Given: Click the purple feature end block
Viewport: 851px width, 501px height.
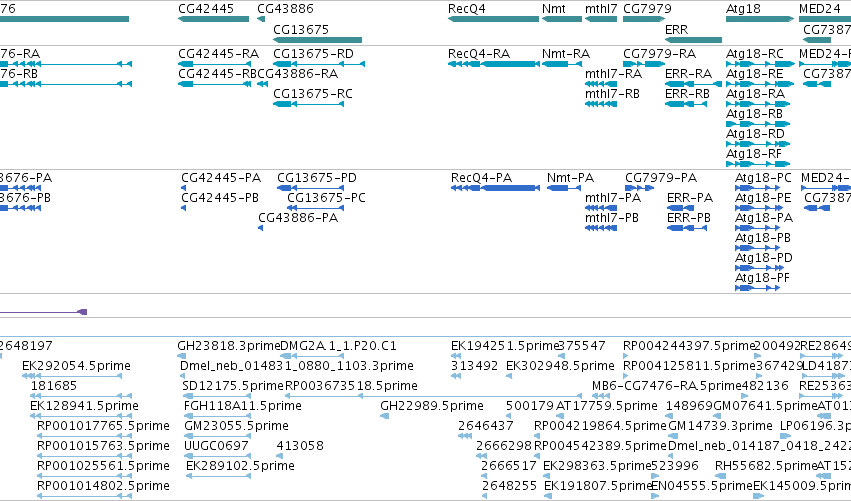Looking at the screenshot, I should pos(82,312).
